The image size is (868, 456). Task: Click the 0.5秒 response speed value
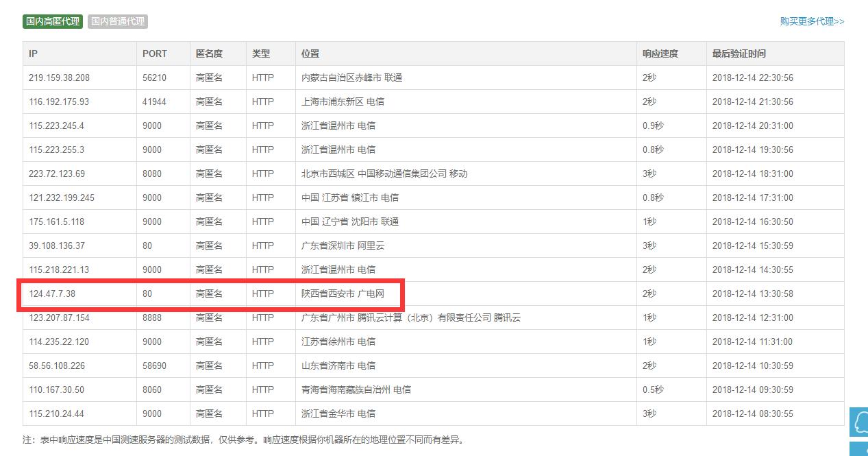[652, 389]
